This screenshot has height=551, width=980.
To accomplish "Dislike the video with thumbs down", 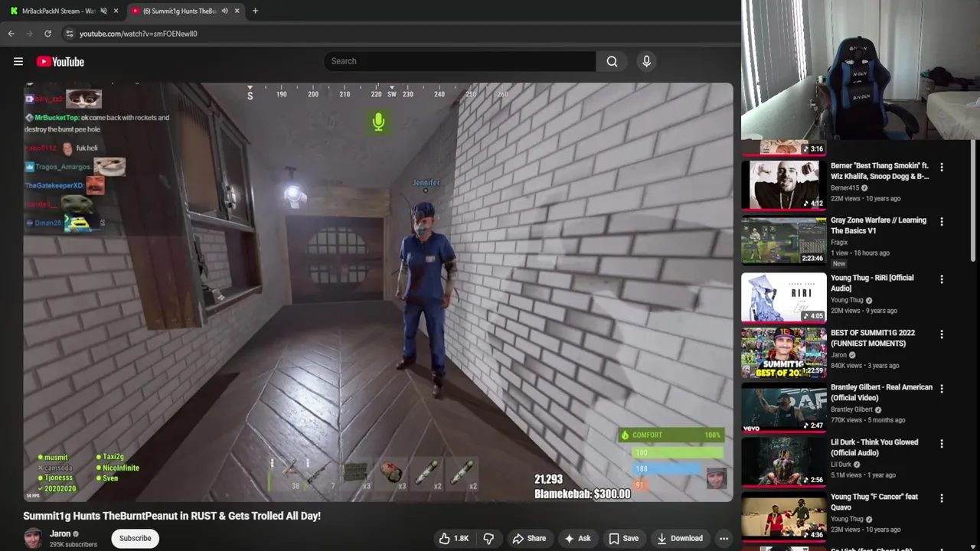I will coord(488,538).
